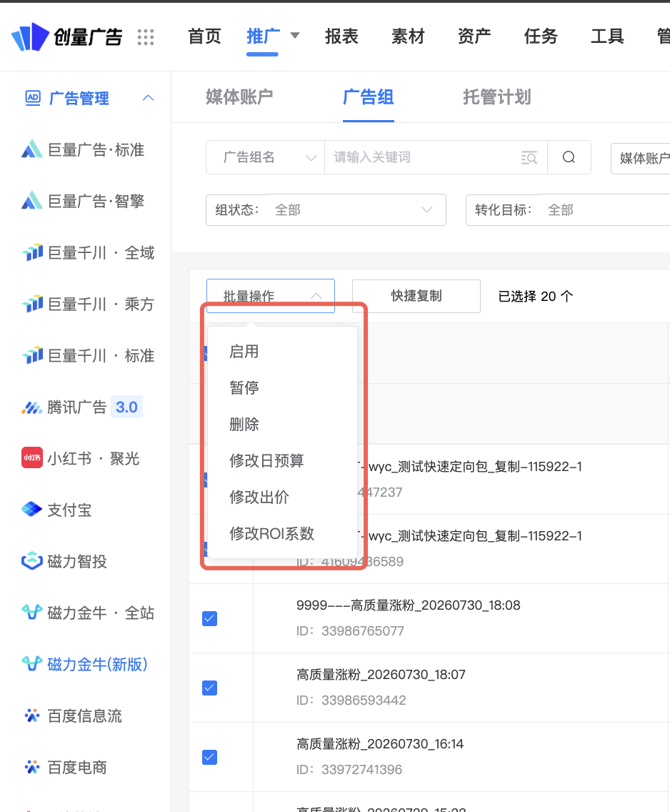Go to 首页 in top navigation
670x812 pixels.
[204, 36]
